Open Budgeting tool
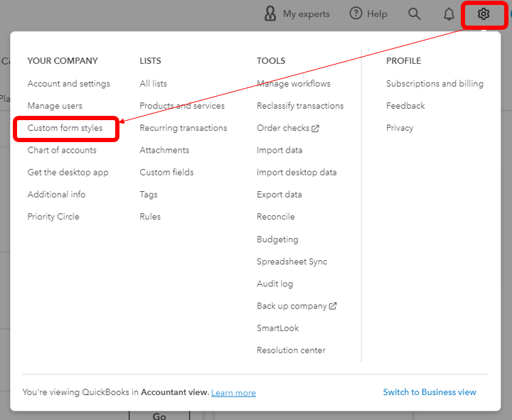This screenshot has height=420, width=512. [x=277, y=239]
